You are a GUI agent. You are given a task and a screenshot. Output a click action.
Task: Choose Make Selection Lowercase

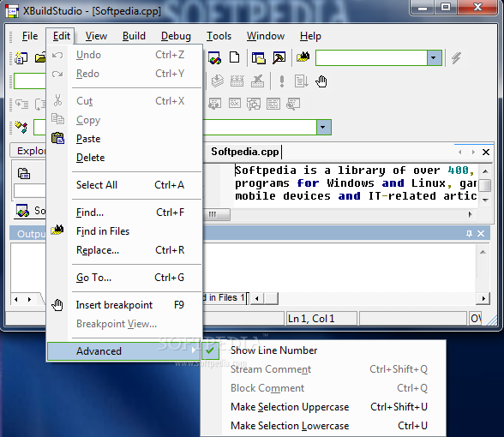[323, 426]
